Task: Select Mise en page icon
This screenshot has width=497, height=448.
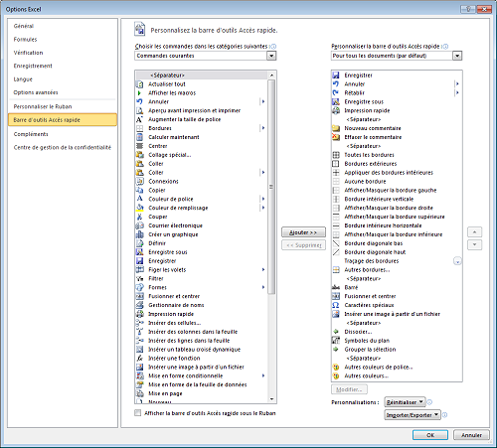Action: [x=140, y=393]
